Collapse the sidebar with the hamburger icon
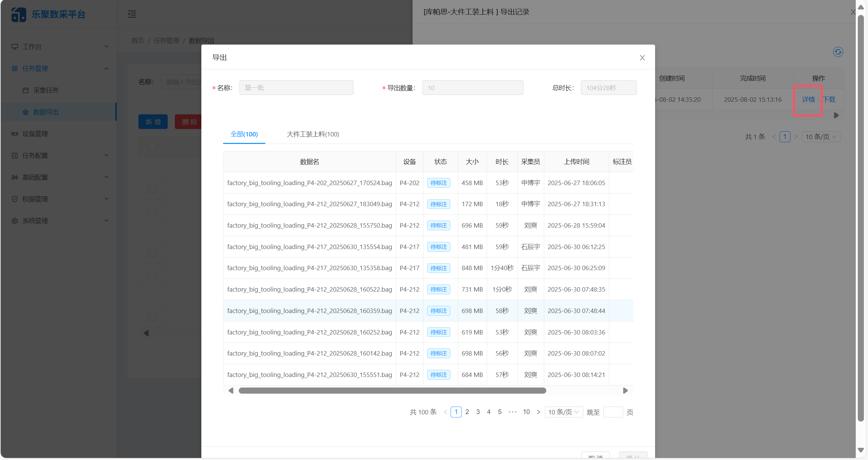This screenshot has width=868, height=460. 132,14
